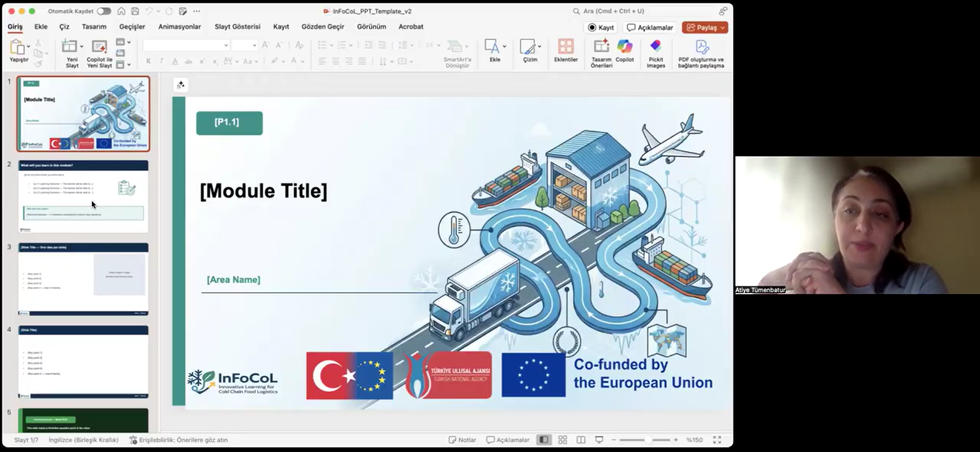
Task: Switch to reading view icon
Action: tap(581, 440)
